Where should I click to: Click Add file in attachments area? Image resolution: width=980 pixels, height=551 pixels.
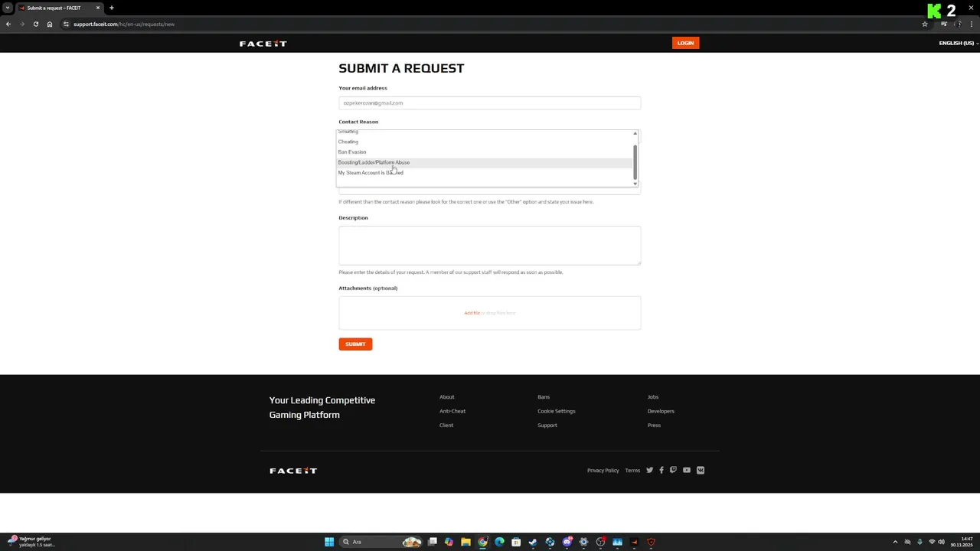click(472, 313)
